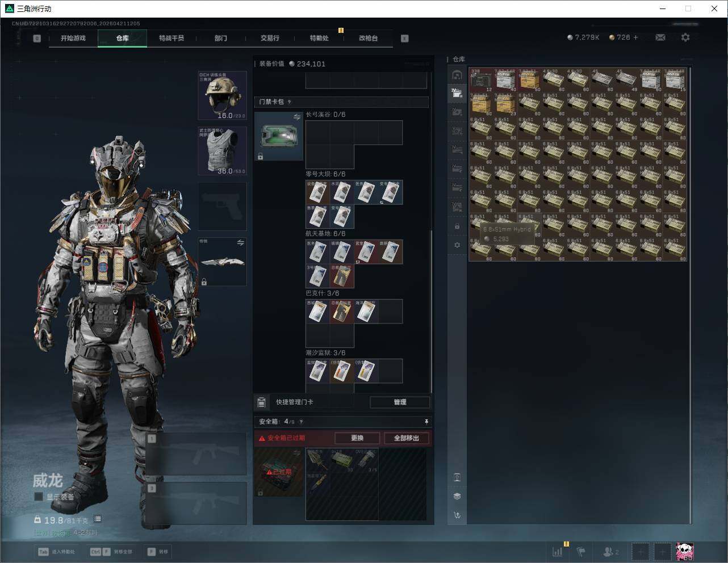Open game settings gear in top bar

click(685, 37)
